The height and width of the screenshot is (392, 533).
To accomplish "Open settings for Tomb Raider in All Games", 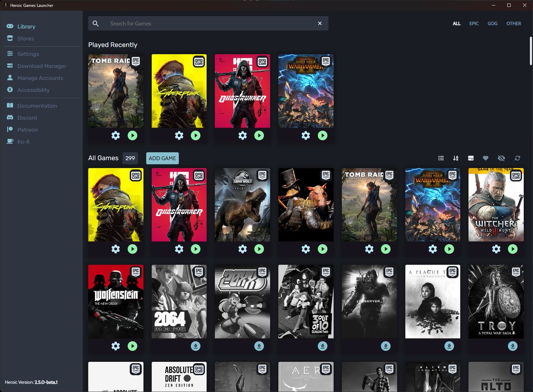I will pyautogui.click(x=369, y=249).
